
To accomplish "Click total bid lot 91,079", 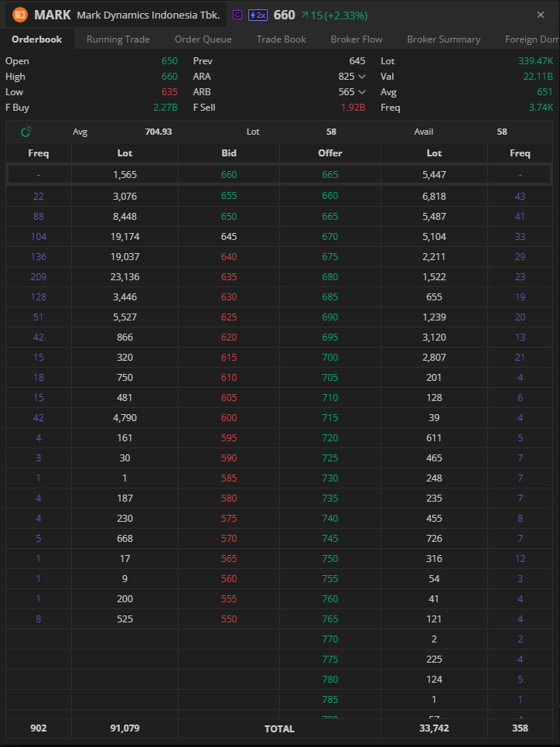I will [125, 728].
